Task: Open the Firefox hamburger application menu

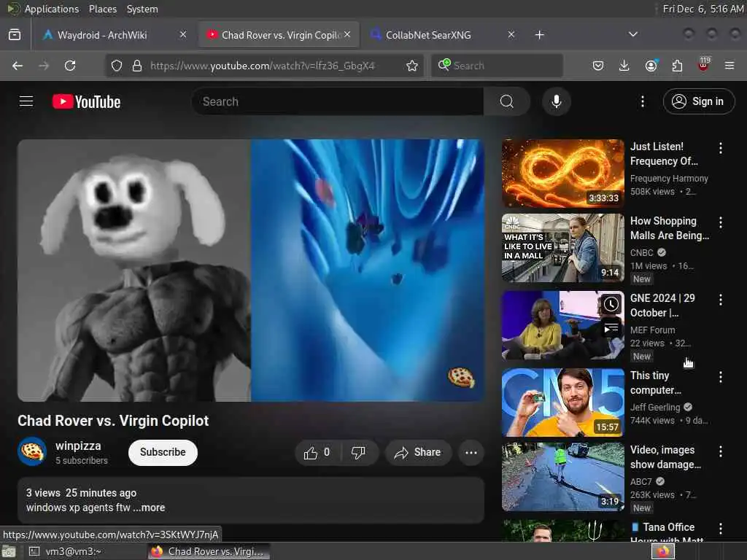Action: (x=729, y=66)
